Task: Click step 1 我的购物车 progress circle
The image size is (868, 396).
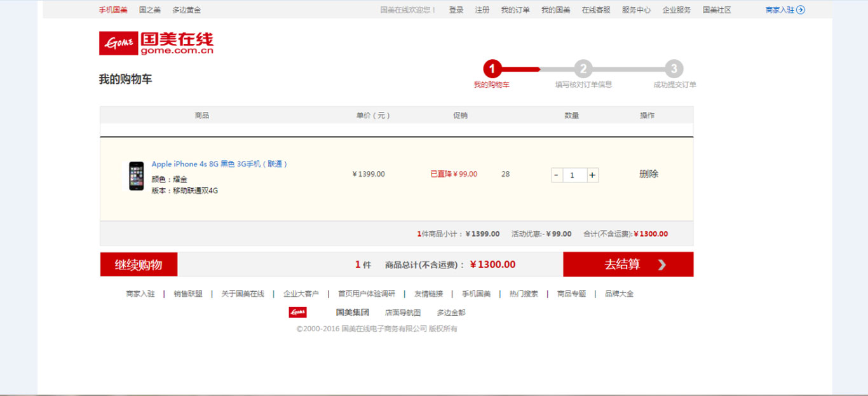Action: (492, 69)
